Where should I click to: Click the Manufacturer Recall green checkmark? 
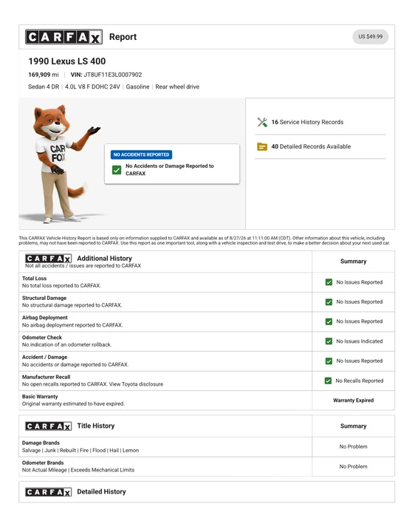click(328, 381)
